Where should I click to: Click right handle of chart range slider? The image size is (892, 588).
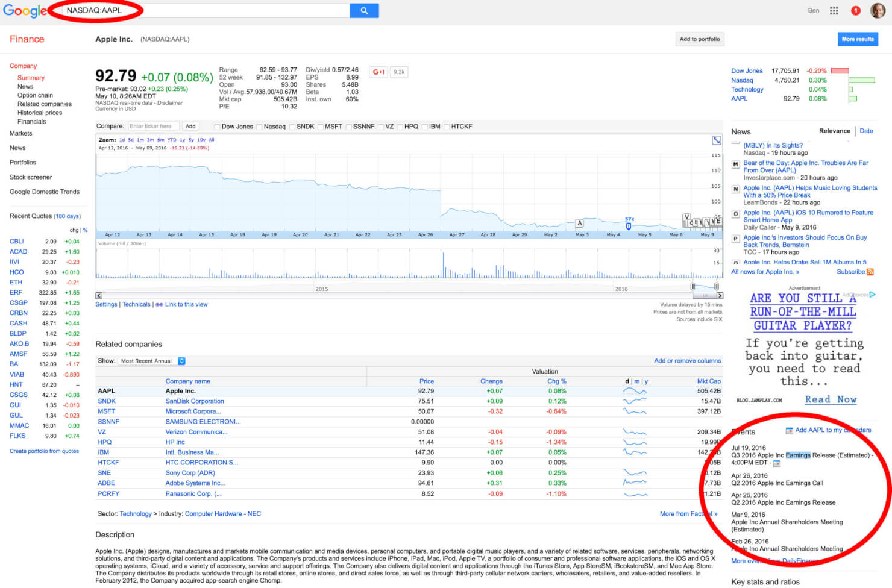click(x=716, y=286)
